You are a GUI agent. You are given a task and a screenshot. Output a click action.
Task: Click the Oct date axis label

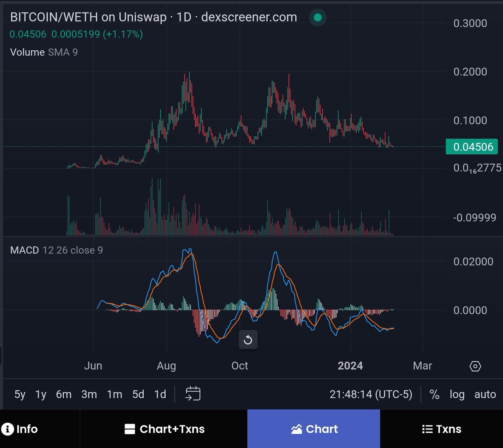[240, 366]
